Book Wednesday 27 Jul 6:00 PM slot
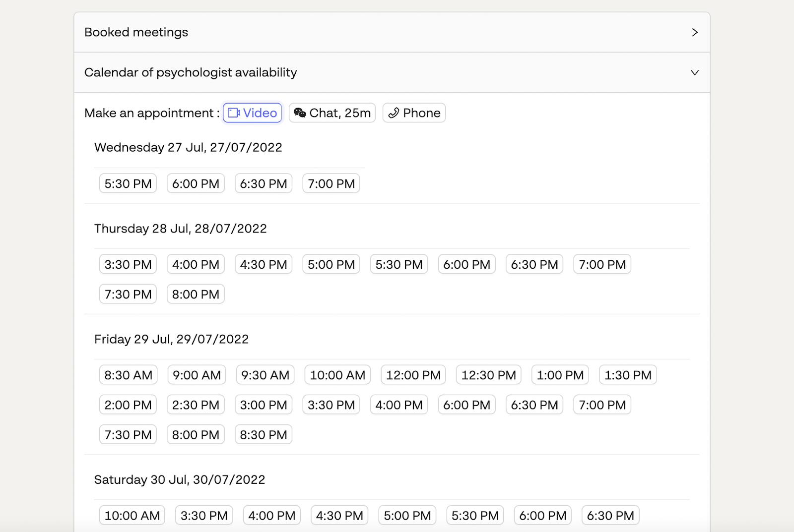Image resolution: width=794 pixels, height=532 pixels. 196,183
